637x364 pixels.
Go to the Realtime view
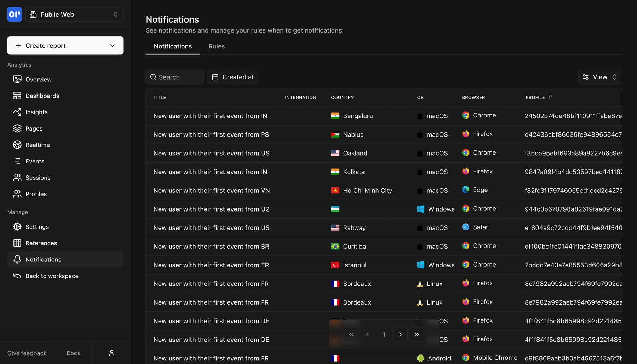[38, 145]
